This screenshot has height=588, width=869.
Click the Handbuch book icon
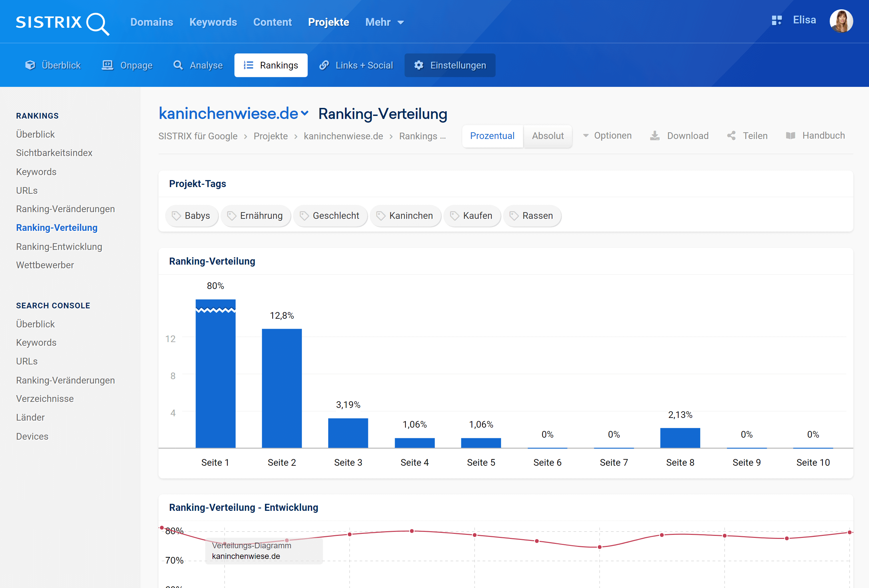(790, 136)
